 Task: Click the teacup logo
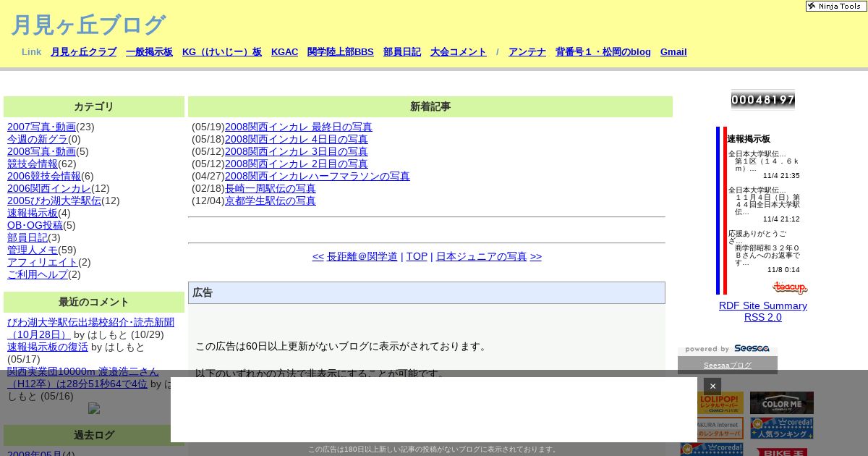tap(790, 287)
